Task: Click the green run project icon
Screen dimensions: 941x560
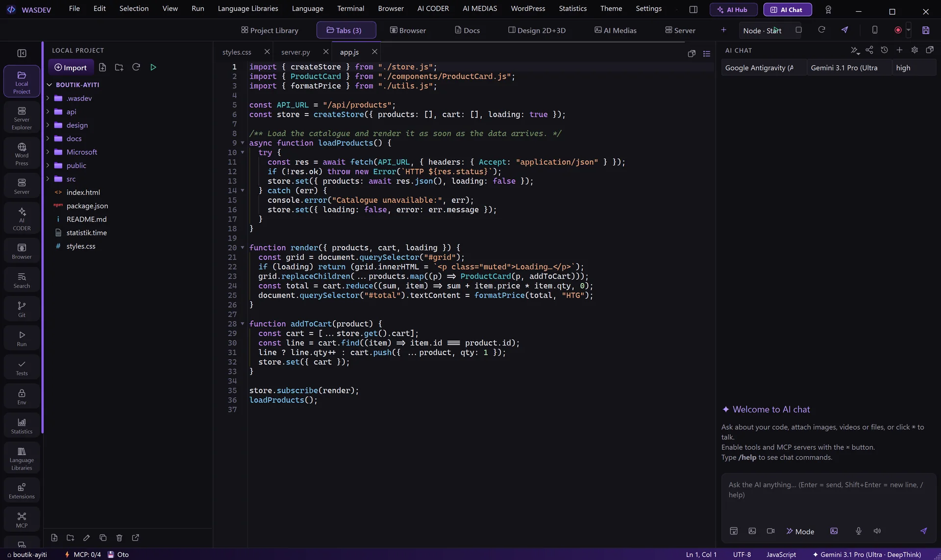Action: pos(153,67)
